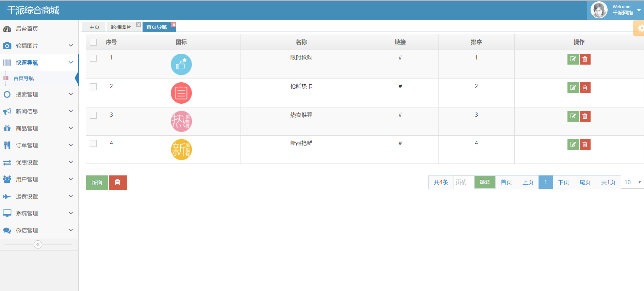
Task: Expand the 搜索管理 sidebar menu
Action: [71, 94]
